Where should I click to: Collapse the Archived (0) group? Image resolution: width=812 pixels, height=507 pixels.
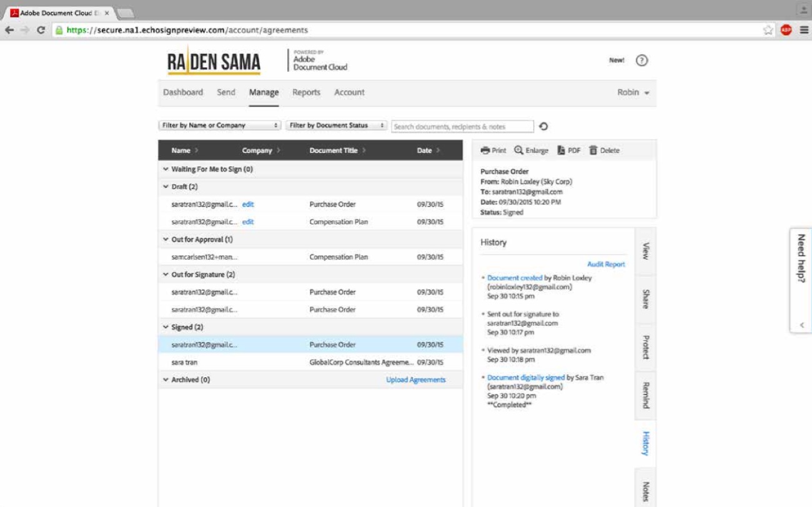tap(166, 380)
